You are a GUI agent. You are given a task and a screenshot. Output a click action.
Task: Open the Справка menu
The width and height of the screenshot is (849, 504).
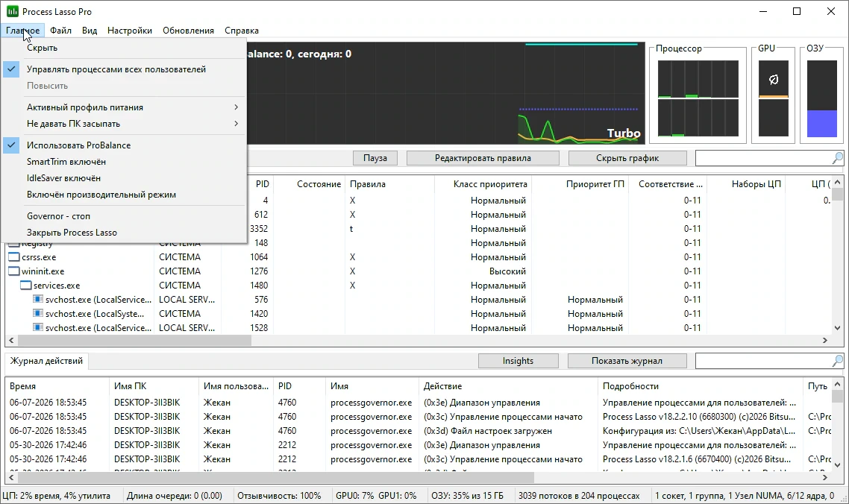click(x=242, y=31)
